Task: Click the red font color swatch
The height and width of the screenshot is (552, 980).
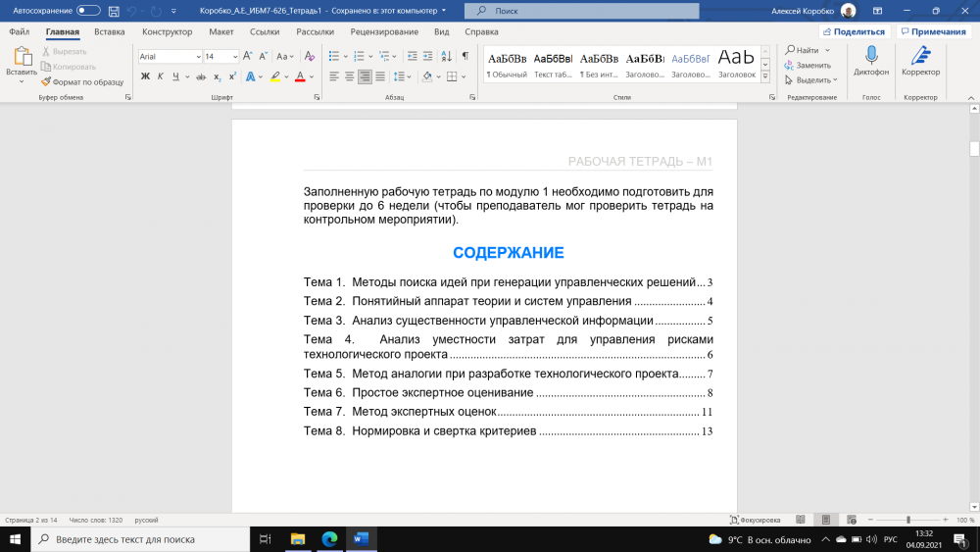Action: click(299, 76)
